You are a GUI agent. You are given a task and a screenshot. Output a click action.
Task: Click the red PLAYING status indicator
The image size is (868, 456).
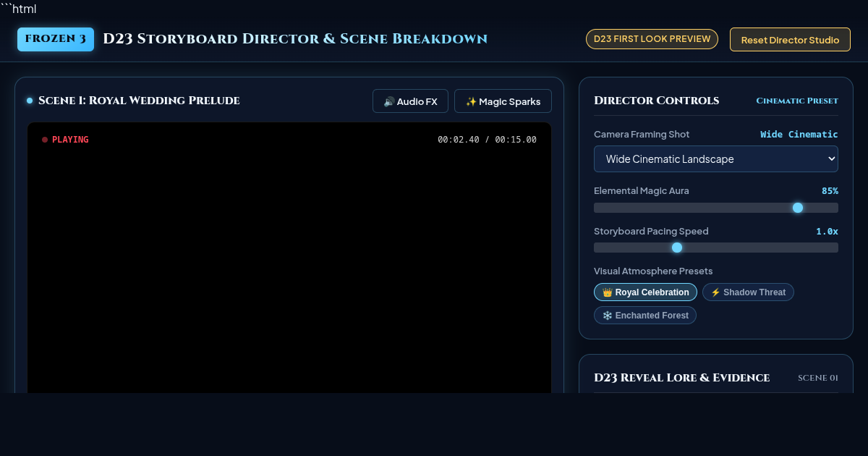(65, 140)
